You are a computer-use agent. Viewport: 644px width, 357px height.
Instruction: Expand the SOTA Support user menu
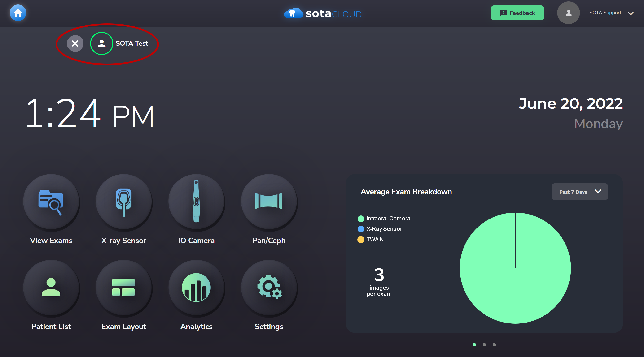click(x=631, y=13)
